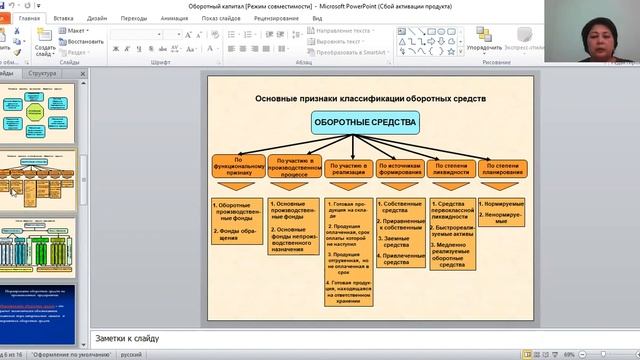Click the Выровнять текст button

click(x=336, y=42)
